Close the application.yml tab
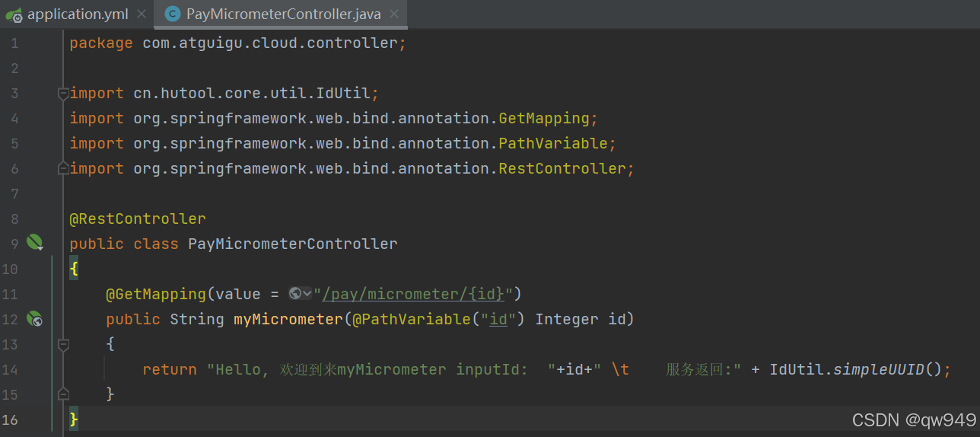This screenshot has height=437, width=980. coord(142,14)
